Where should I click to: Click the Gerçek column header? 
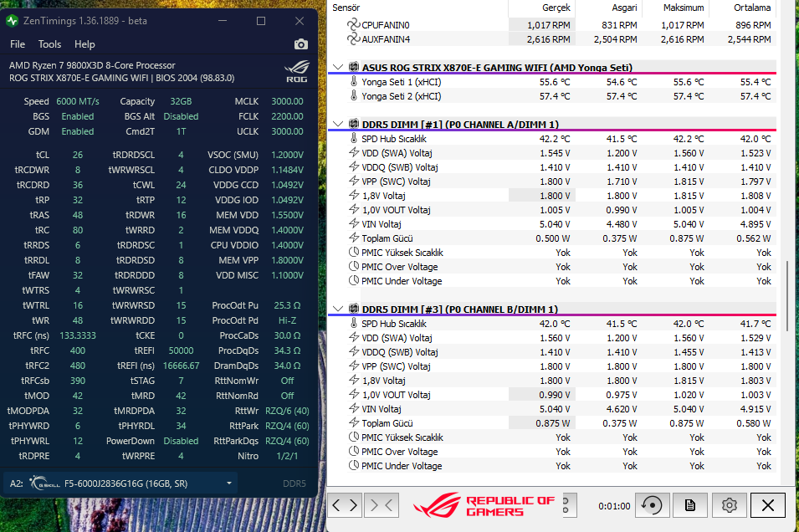(x=556, y=8)
